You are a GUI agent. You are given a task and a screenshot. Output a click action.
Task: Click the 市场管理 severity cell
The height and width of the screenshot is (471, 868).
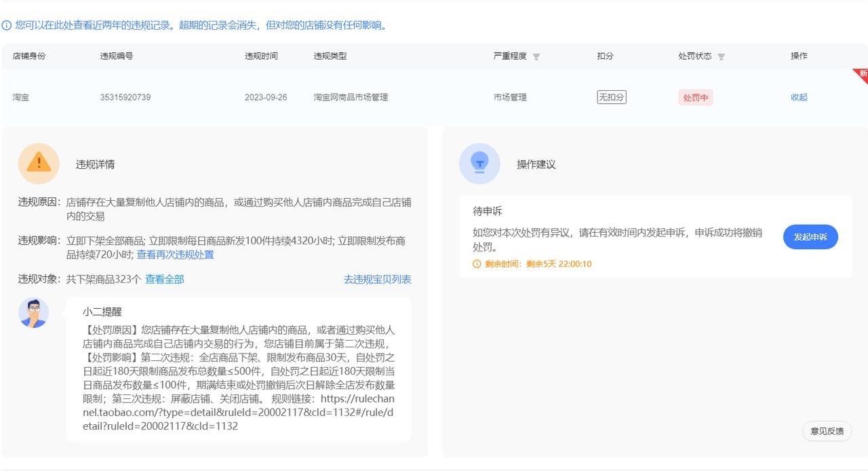(510, 97)
